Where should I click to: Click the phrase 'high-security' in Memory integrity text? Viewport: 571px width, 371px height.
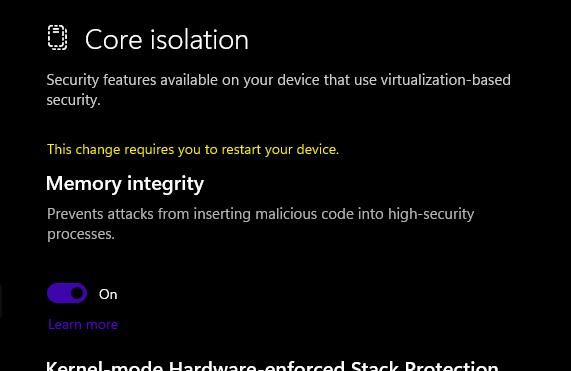click(x=431, y=214)
